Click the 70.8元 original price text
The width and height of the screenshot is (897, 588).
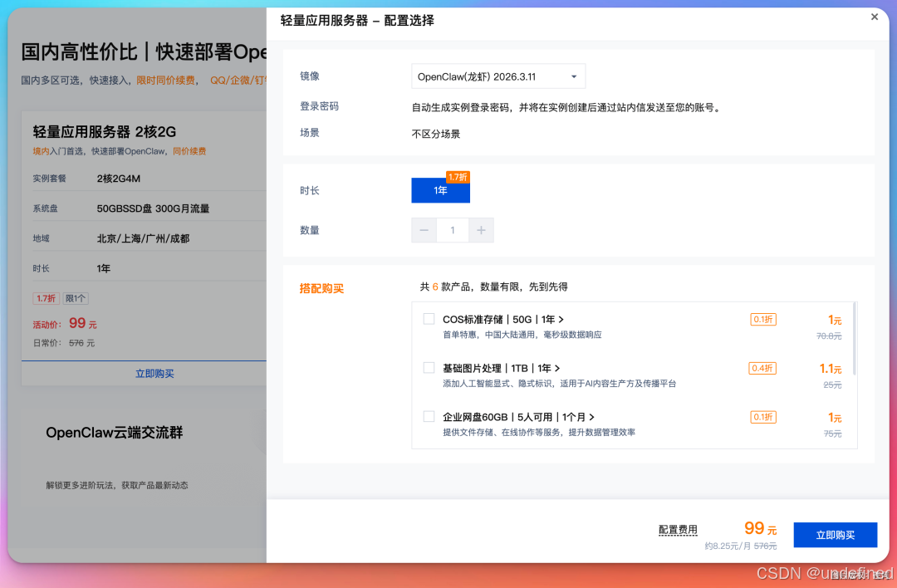829,336
